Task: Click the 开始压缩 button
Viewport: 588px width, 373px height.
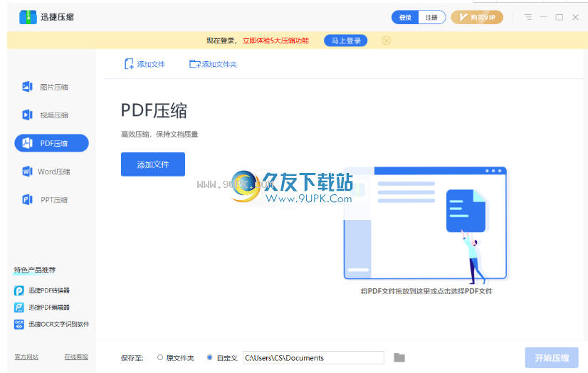Action: point(552,357)
